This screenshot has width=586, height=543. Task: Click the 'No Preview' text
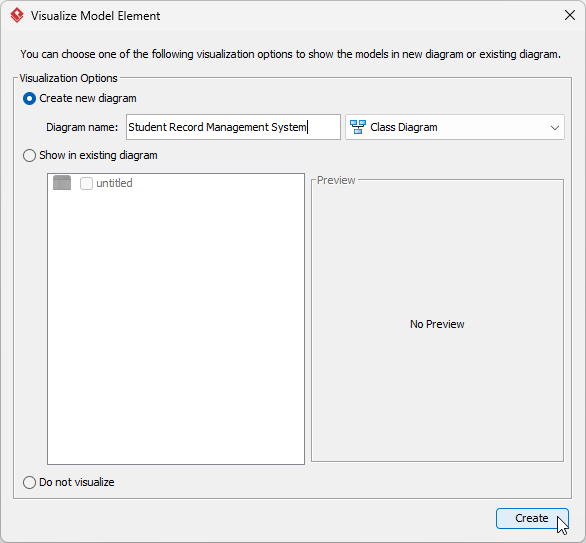(x=437, y=324)
